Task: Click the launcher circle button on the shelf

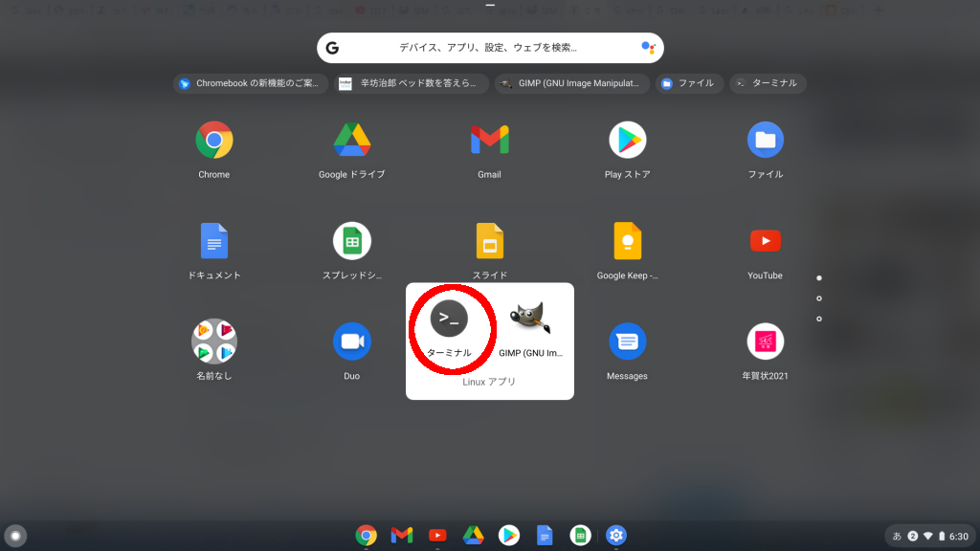Action: point(15,536)
